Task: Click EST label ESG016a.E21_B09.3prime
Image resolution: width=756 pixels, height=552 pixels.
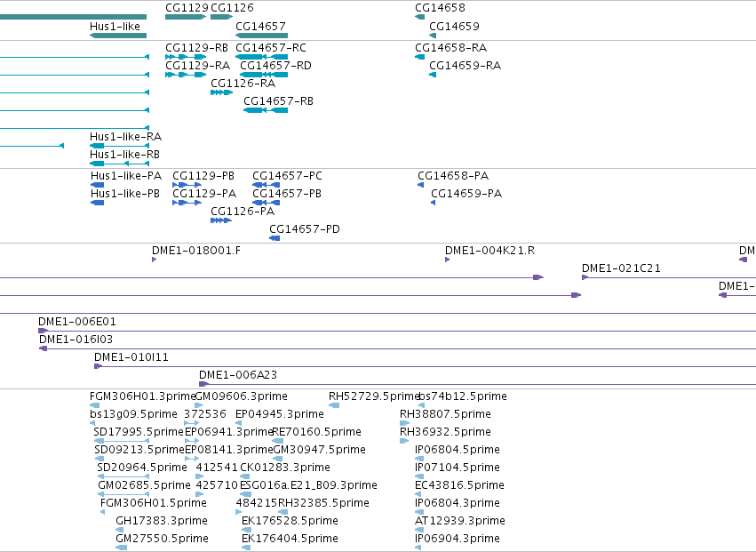Action: coord(308,486)
